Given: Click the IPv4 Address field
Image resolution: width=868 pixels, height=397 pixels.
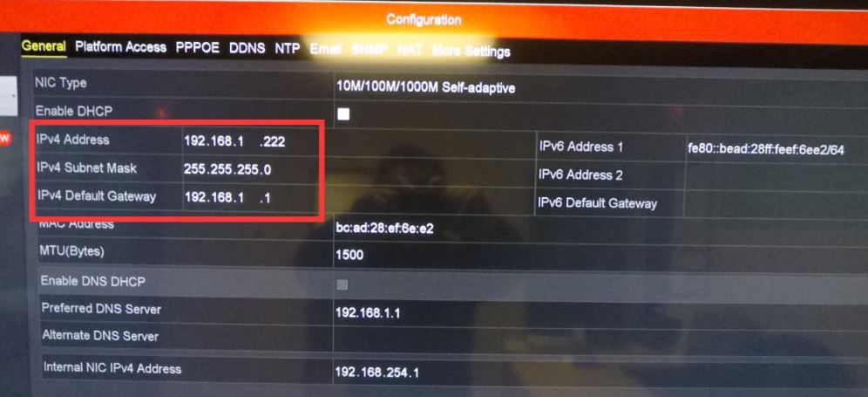Looking at the screenshot, I should [x=250, y=141].
